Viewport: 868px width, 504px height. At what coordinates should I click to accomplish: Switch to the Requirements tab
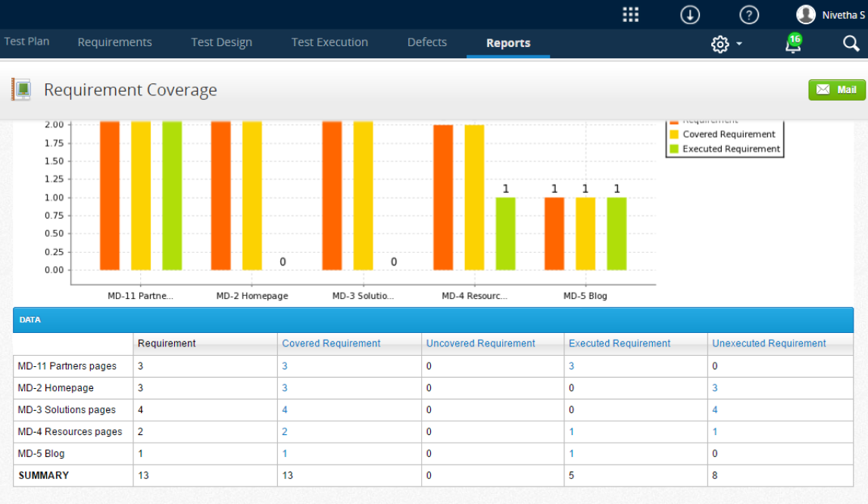pyautogui.click(x=114, y=42)
